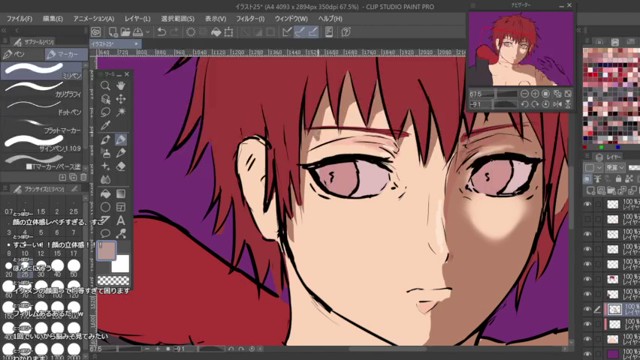640x360 pixels.
Task: Switch to the マーカー sub tool group tab
Action: pyautogui.click(x=66, y=54)
